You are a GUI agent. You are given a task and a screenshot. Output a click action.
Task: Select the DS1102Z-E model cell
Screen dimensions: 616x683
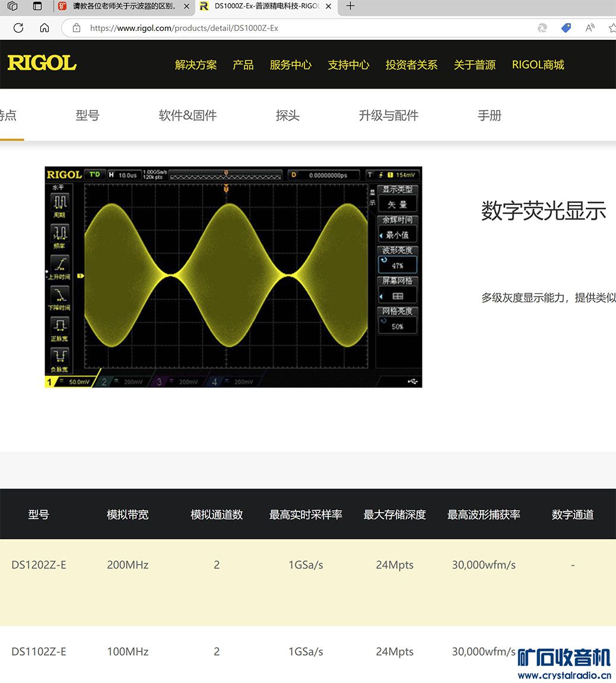(x=39, y=652)
